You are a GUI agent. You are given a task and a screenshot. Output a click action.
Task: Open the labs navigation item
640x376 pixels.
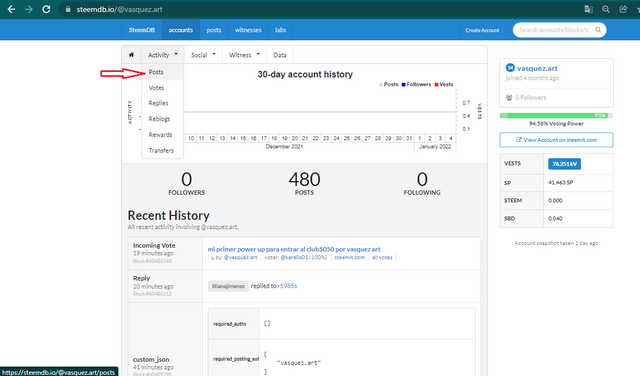pyautogui.click(x=280, y=30)
